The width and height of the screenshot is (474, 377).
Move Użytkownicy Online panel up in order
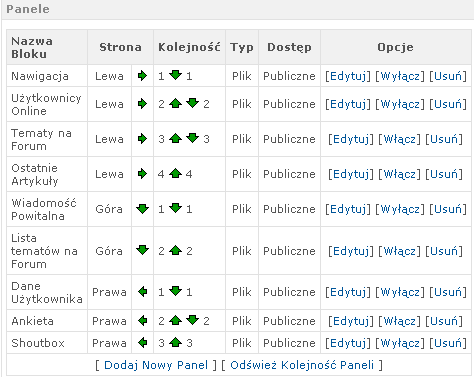click(175, 104)
